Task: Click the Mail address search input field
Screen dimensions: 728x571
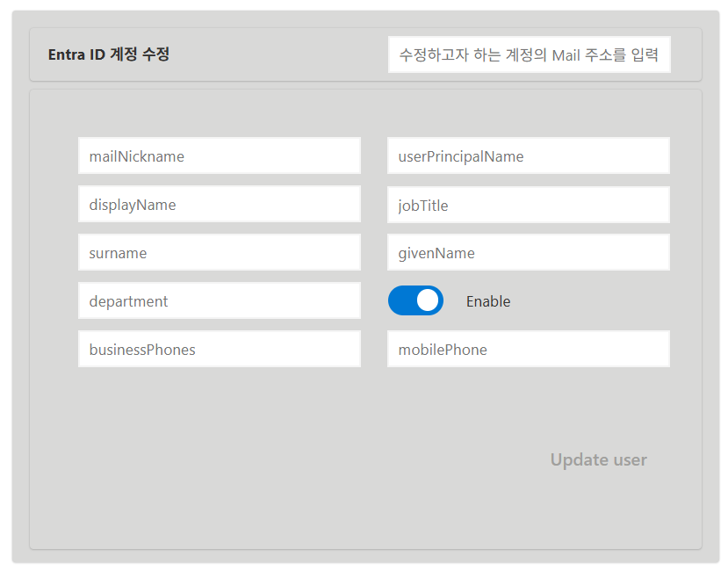Action: (529, 54)
